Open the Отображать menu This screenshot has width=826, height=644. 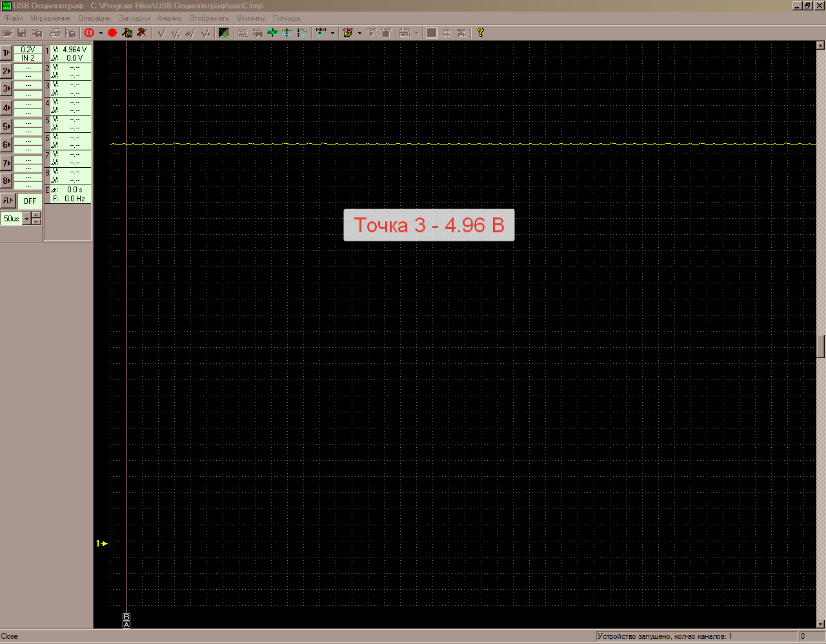[x=209, y=18]
